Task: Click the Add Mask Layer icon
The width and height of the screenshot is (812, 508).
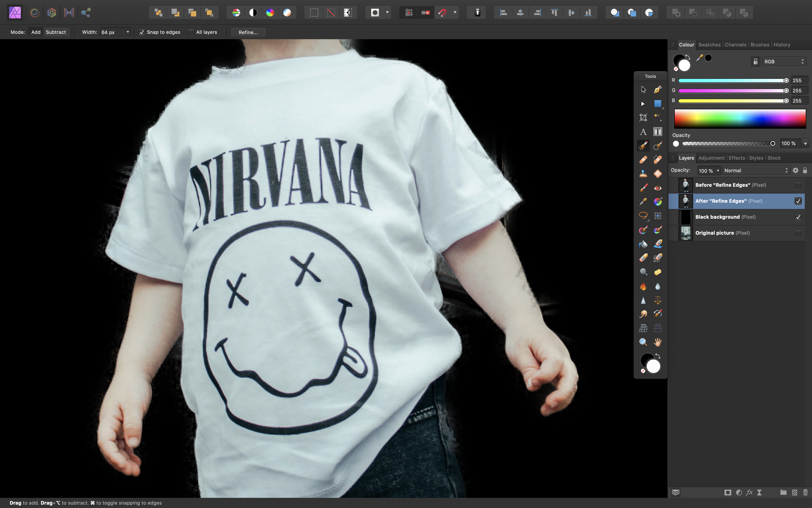Action: pyautogui.click(x=727, y=493)
